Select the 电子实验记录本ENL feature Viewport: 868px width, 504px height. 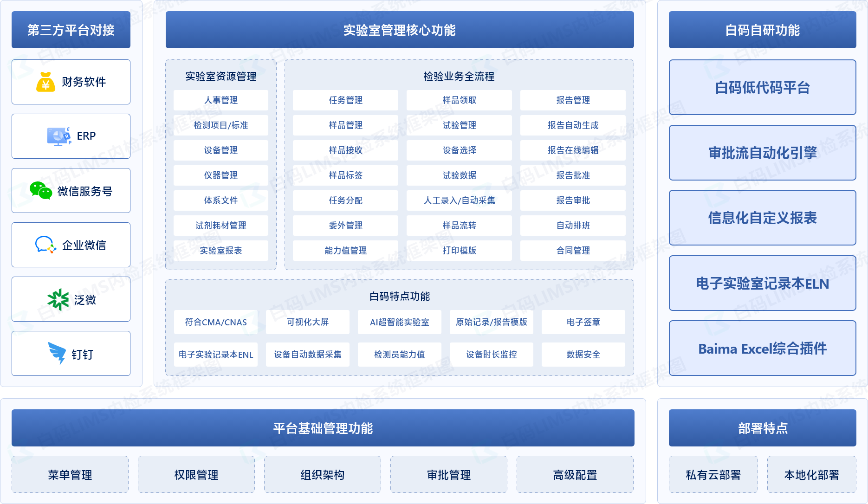pos(216,355)
